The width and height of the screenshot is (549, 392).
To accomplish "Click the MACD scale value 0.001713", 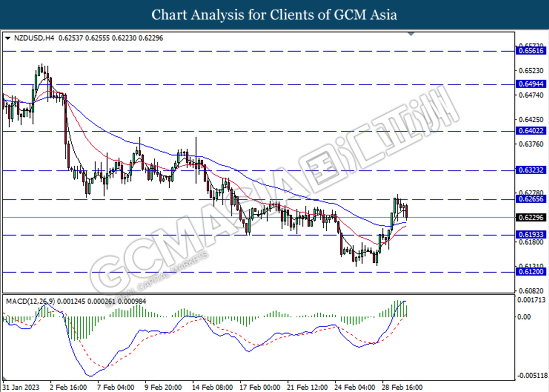I will 531,300.
